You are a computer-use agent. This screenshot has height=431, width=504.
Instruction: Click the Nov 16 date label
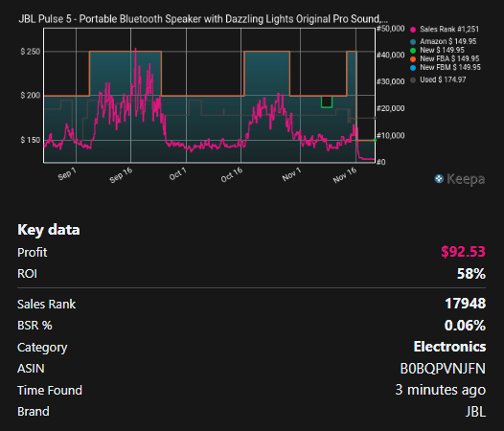click(345, 175)
